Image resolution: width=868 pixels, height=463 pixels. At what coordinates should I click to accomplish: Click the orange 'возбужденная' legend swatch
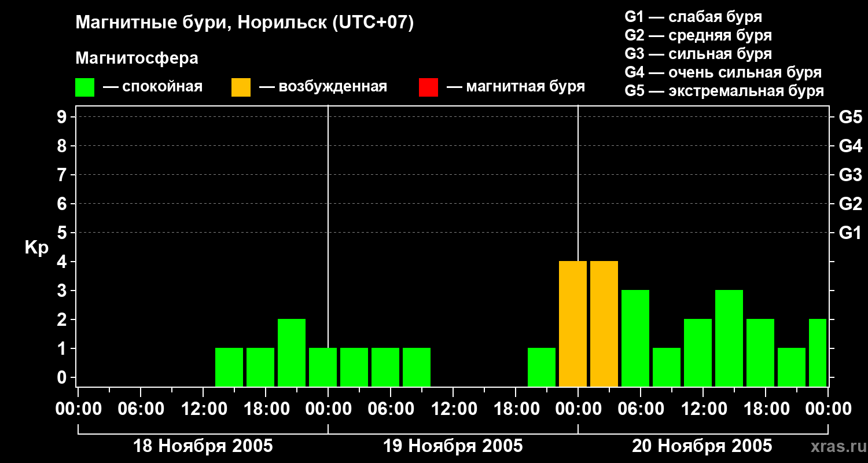tap(241, 87)
